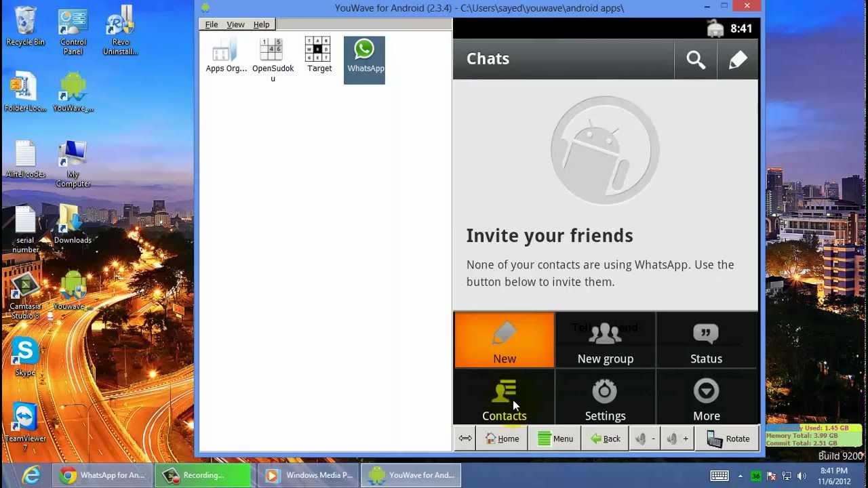Select the Downloads folder desktop icon
868x488 pixels.
pos(73,224)
